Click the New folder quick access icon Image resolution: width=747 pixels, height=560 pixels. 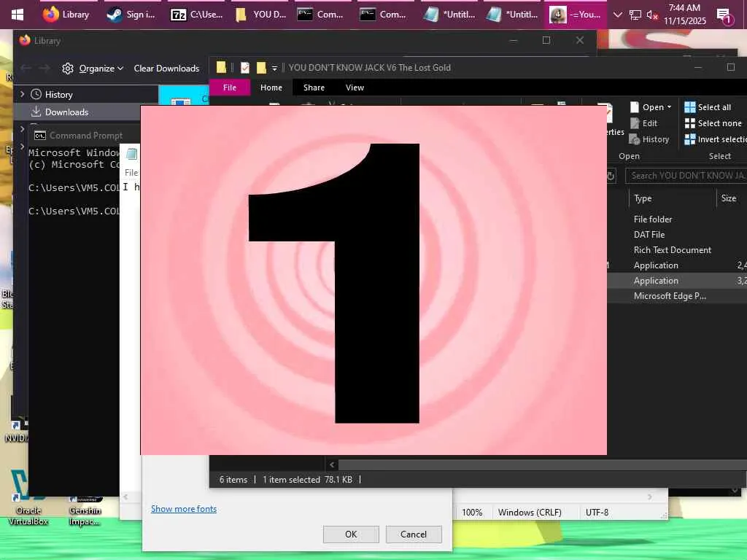click(x=261, y=68)
